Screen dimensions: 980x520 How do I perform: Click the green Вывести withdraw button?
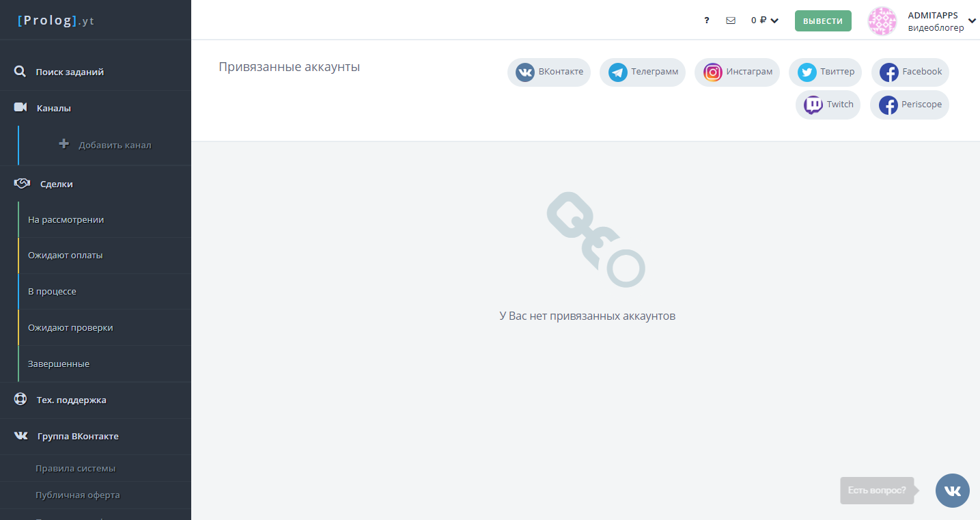click(x=823, y=20)
